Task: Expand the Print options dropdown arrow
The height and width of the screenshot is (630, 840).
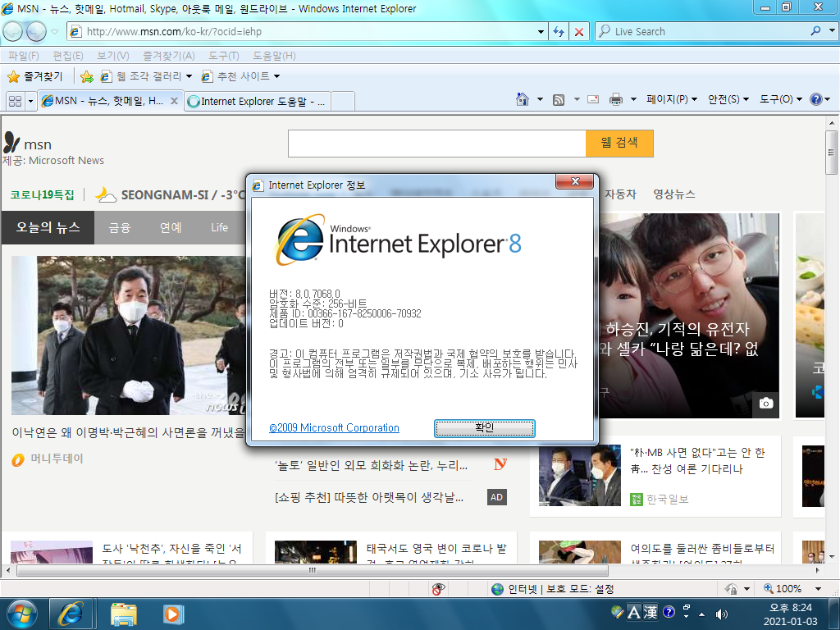Action: click(633, 99)
